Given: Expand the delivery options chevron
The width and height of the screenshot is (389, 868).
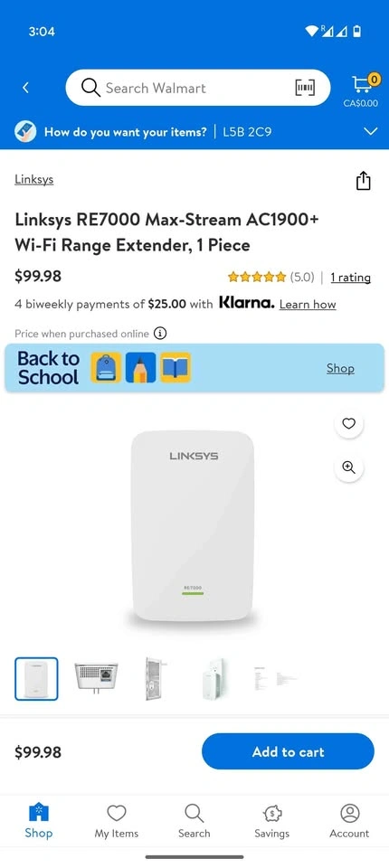Looking at the screenshot, I should pyautogui.click(x=370, y=132).
